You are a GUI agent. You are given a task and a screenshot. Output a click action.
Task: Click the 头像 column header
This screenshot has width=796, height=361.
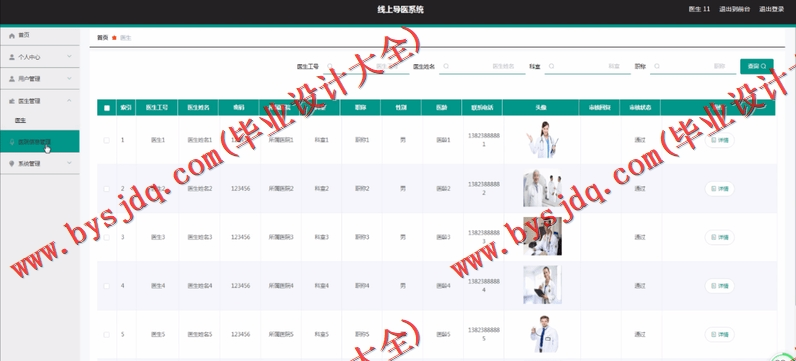pyautogui.click(x=541, y=108)
